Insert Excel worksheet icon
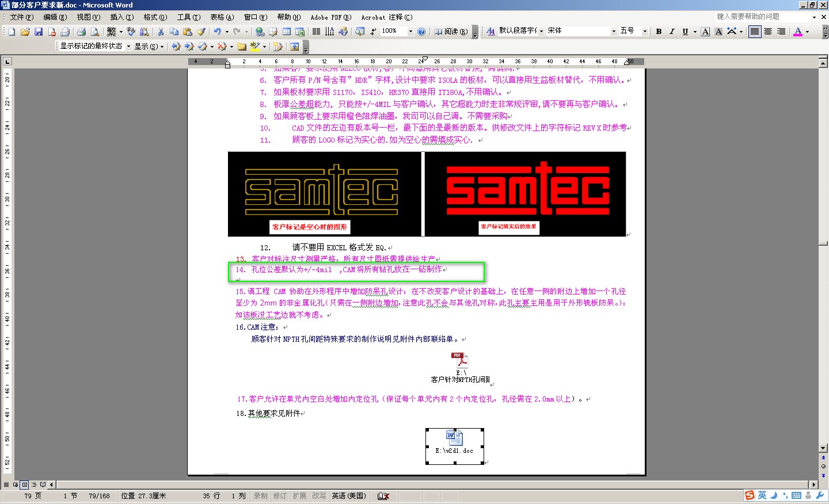Screen dimensions: 829x504 (x=300, y=32)
